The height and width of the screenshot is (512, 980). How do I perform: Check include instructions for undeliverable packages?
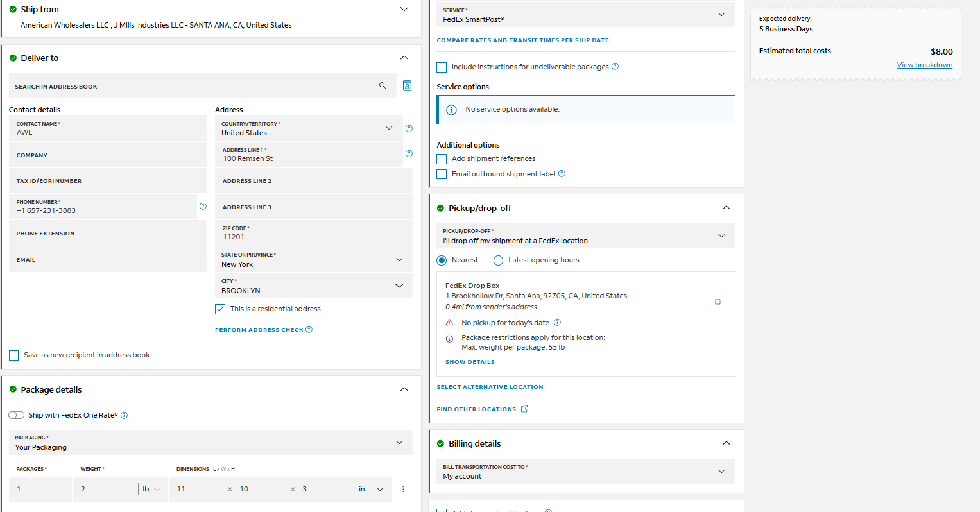click(442, 67)
